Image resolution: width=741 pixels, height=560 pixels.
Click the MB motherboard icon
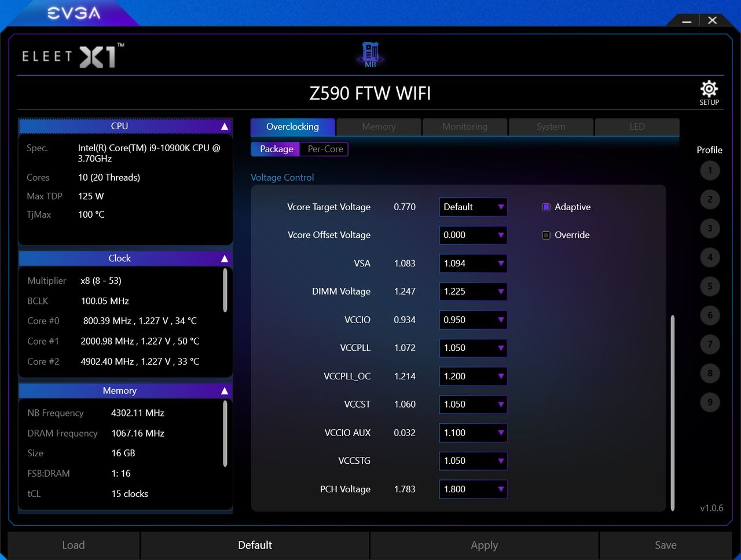(370, 55)
